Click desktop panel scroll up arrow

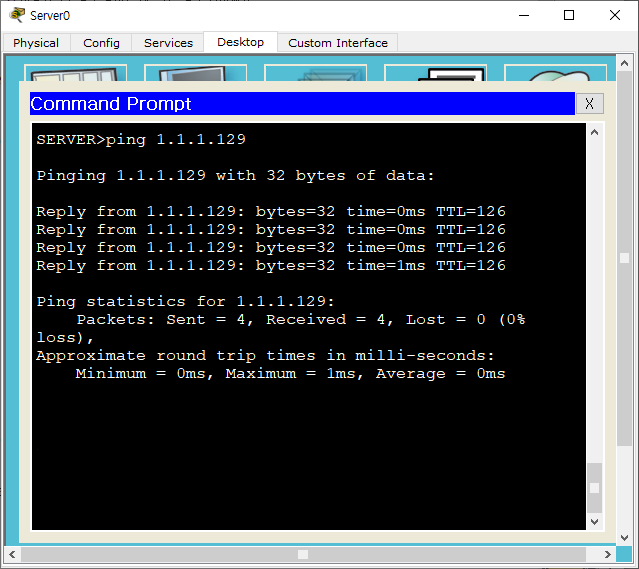(x=624, y=63)
